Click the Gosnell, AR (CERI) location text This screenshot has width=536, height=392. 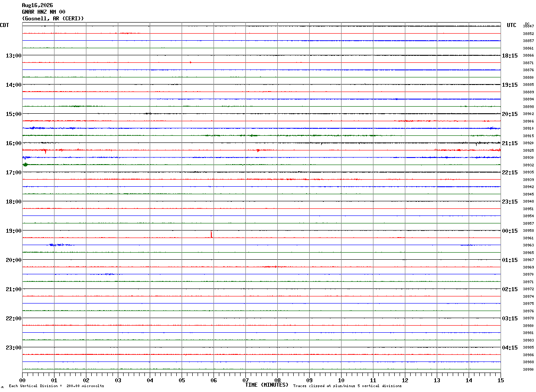pyautogui.click(x=53, y=19)
